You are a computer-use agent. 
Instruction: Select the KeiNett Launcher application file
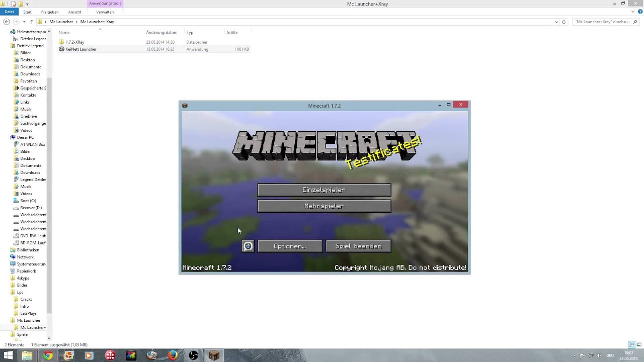pyautogui.click(x=80, y=49)
